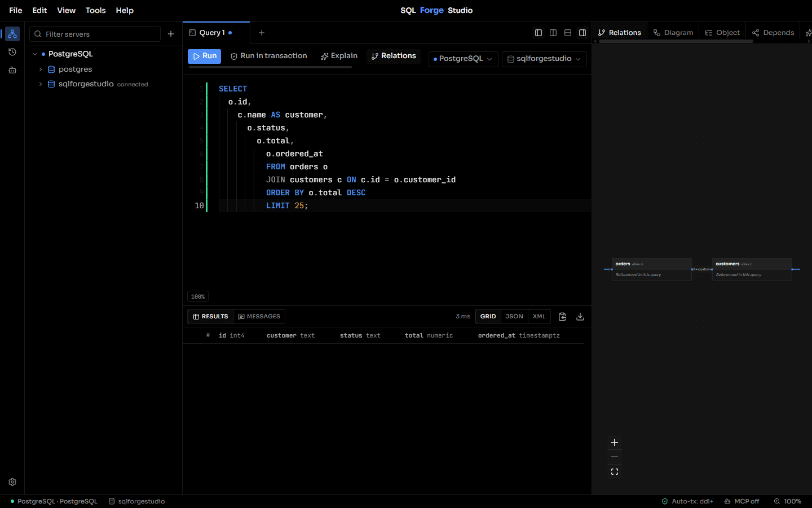Viewport: 812px width, 508px height.
Task: Show the RESULTS tab
Action: click(211, 317)
